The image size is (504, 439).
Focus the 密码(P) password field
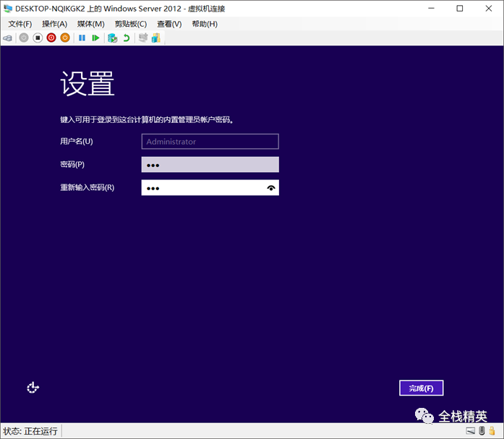click(x=210, y=165)
